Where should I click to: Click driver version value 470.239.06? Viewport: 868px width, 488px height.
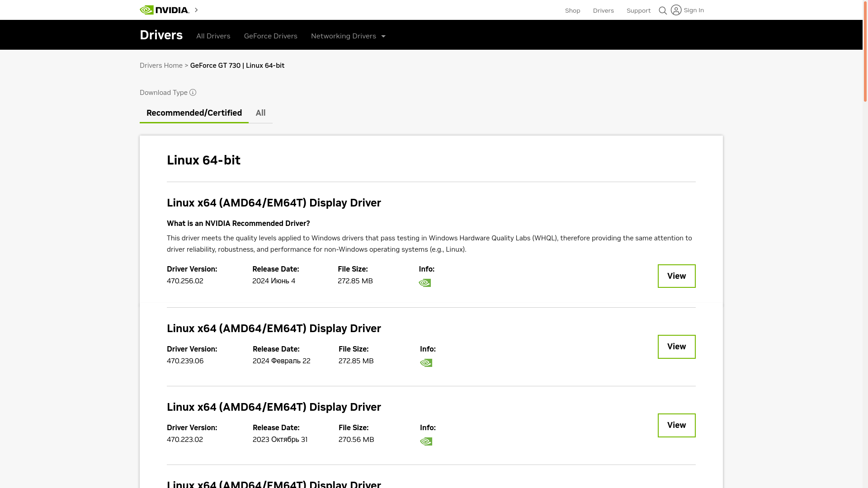(x=185, y=361)
